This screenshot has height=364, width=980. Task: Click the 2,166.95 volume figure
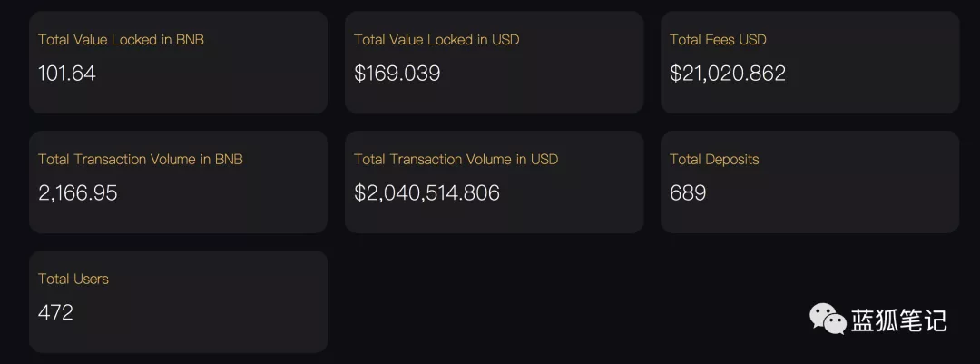(x=77, y=192)
